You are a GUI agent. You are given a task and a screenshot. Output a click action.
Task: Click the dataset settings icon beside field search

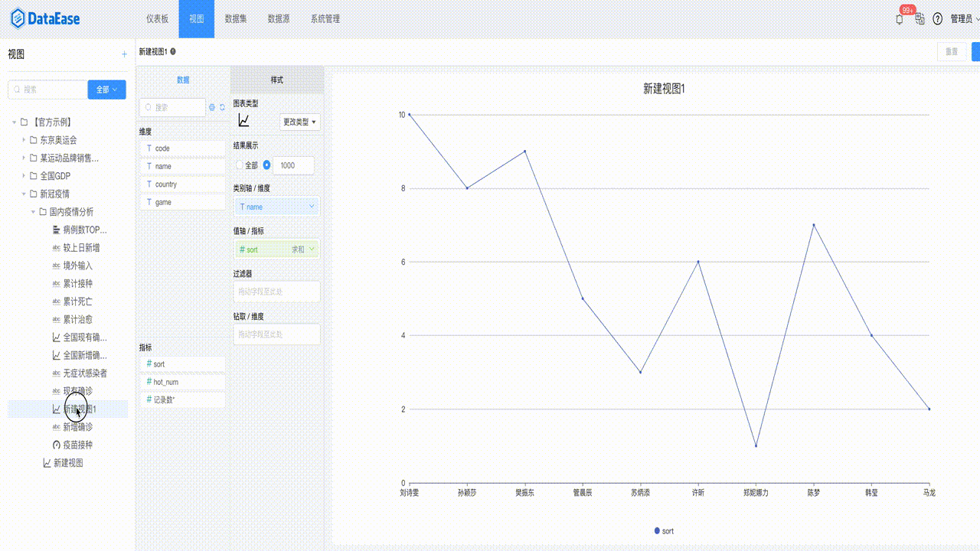point(212,108)
